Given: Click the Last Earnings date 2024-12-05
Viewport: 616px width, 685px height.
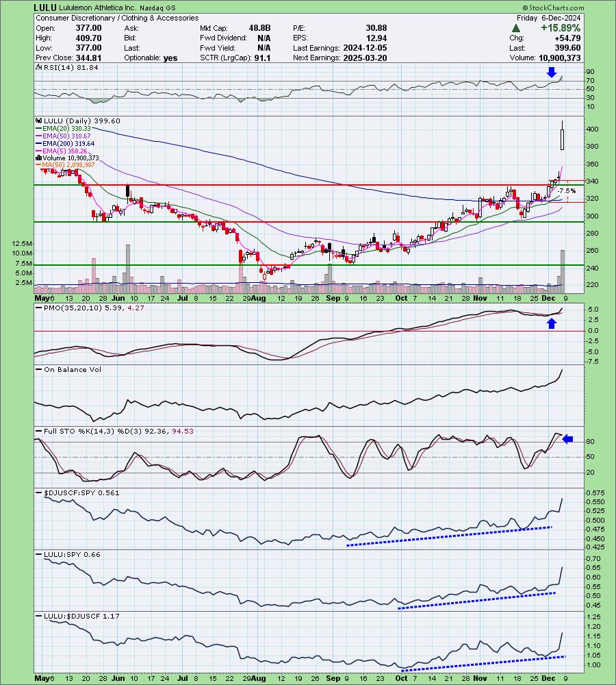Looking at the screenshot, I should [x=365, y=48].
